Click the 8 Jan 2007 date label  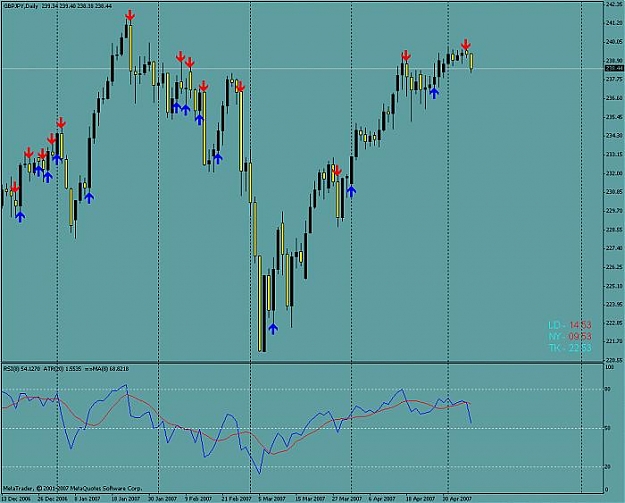pyautogui.click(x=88, y=499)
